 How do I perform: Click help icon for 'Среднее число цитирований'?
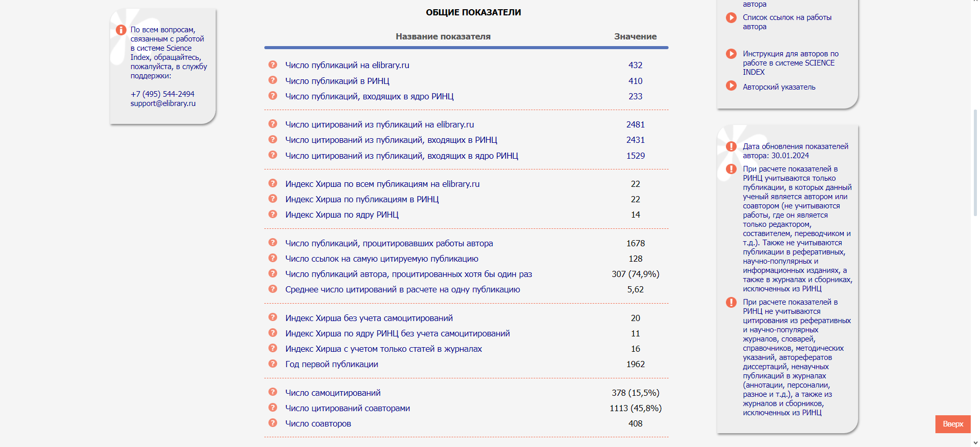pyautogui.click(x=273, y=289)
